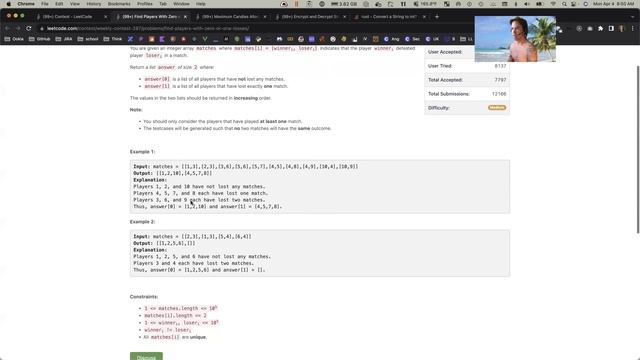This screenshot has height=360, width=640.
Task: Click the Example 1 heading
Action: coord(142,151)
